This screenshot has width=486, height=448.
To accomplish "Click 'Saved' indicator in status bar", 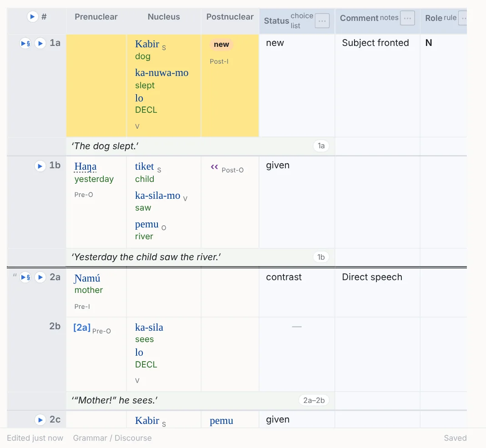I will (x=456, y=438).
